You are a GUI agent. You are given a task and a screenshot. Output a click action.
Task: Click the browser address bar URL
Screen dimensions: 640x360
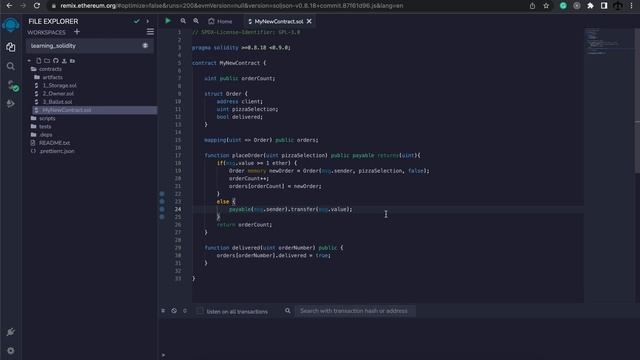point(232,6)
